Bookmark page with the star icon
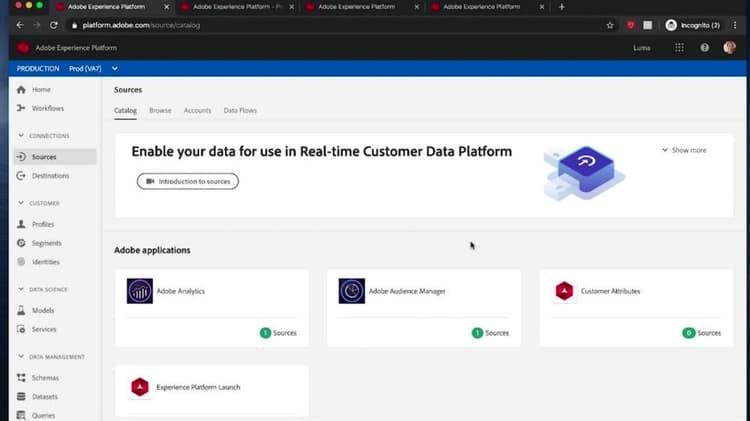Image resolution: width=750 pixels, height=421 pixels. [x=610, y=24]
